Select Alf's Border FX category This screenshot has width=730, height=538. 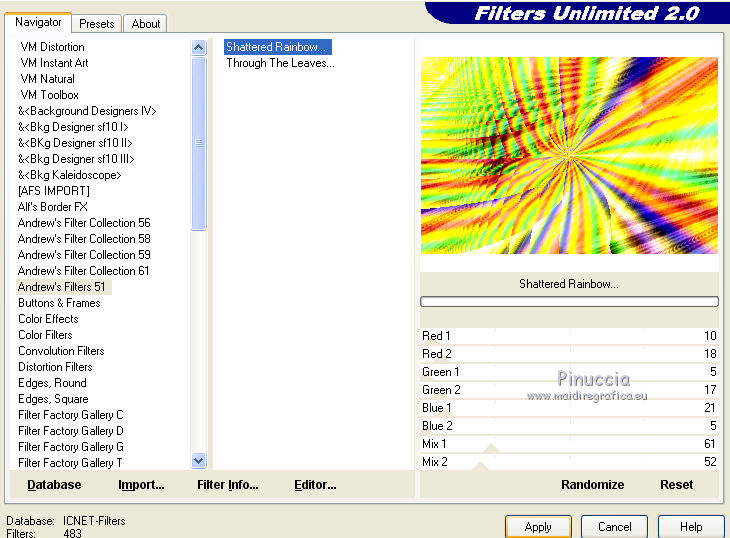click(x=53, y=207)
